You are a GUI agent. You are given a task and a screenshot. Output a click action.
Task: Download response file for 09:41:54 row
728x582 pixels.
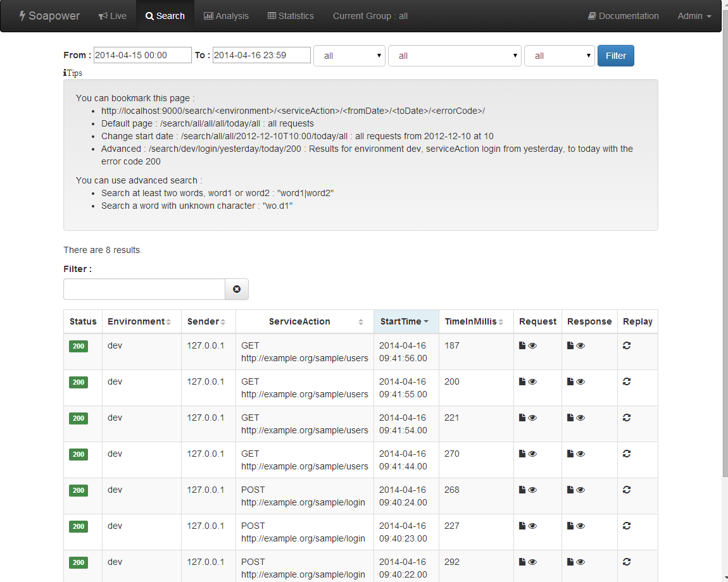point(570,418)
